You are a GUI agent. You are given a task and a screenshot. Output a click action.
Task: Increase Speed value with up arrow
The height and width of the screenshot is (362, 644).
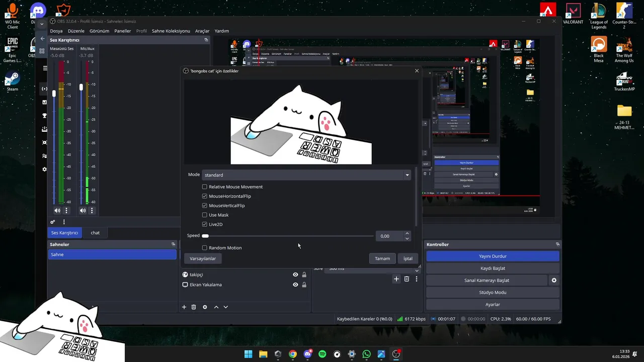tap(407, 233)
